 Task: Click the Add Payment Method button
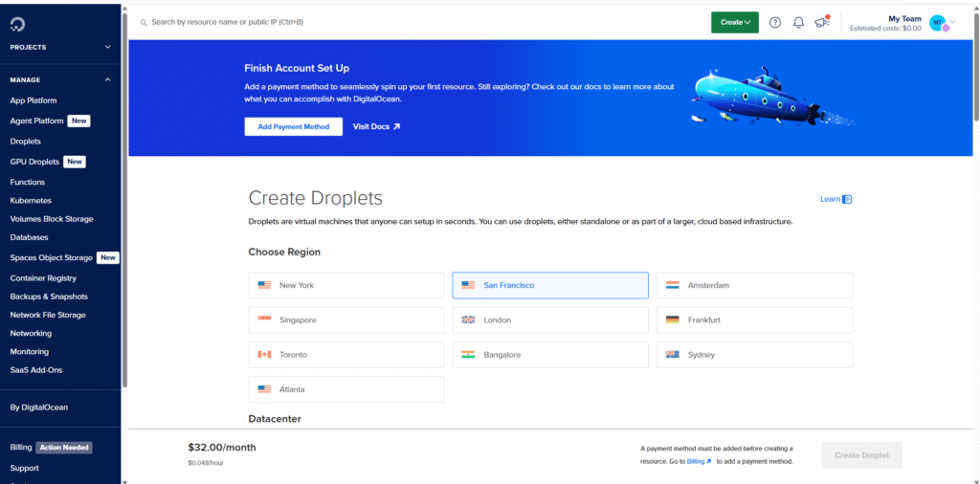(x=293, y=126)
